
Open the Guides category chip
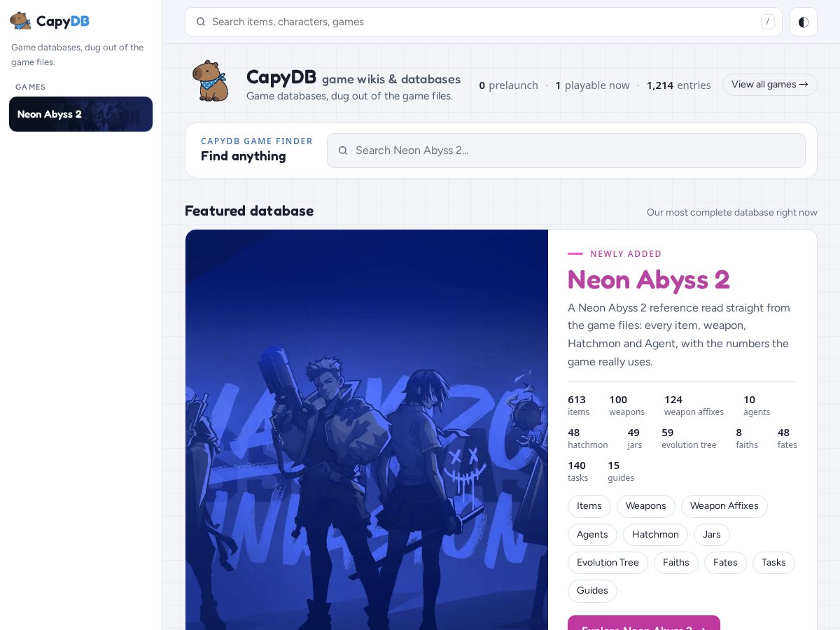pos(592,591)
